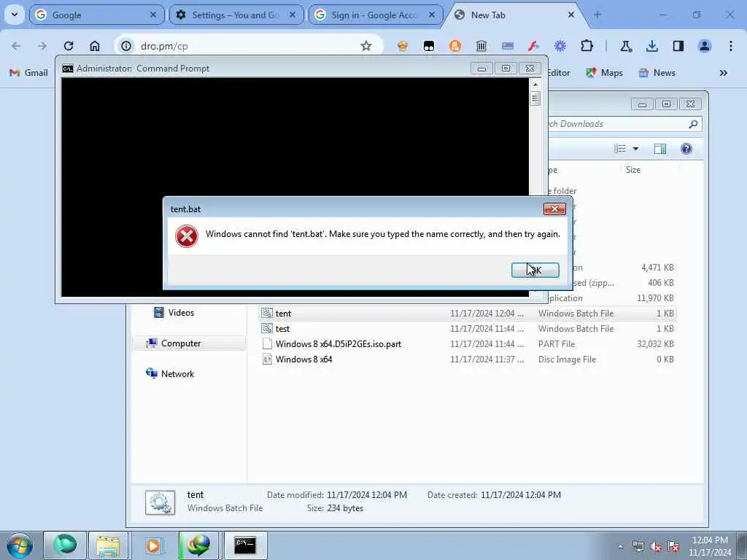Open Network in the navigation pane
747x560 pixels.
(x=170, y=374)
